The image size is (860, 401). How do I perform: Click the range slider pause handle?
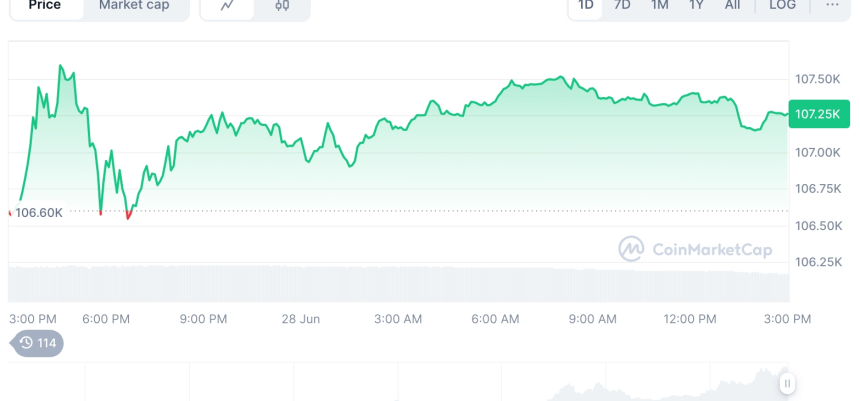(x=788, y=383)
